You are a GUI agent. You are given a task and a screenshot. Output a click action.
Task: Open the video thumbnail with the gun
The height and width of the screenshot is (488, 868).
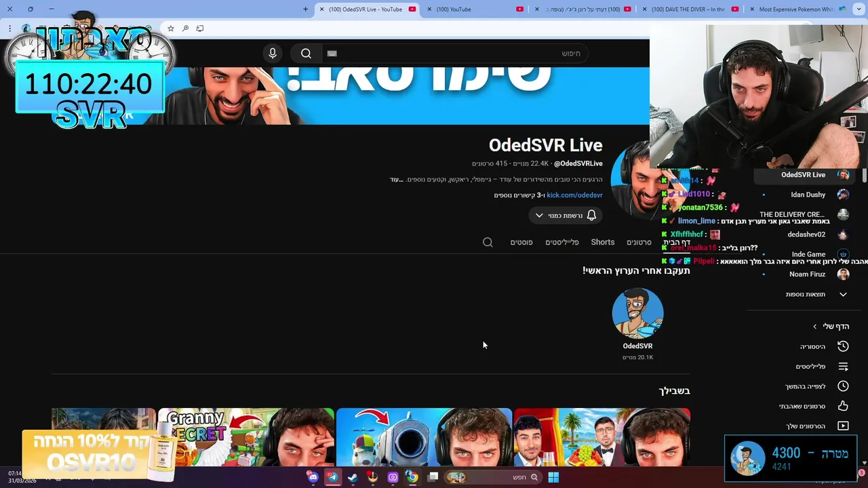(424, 437)
